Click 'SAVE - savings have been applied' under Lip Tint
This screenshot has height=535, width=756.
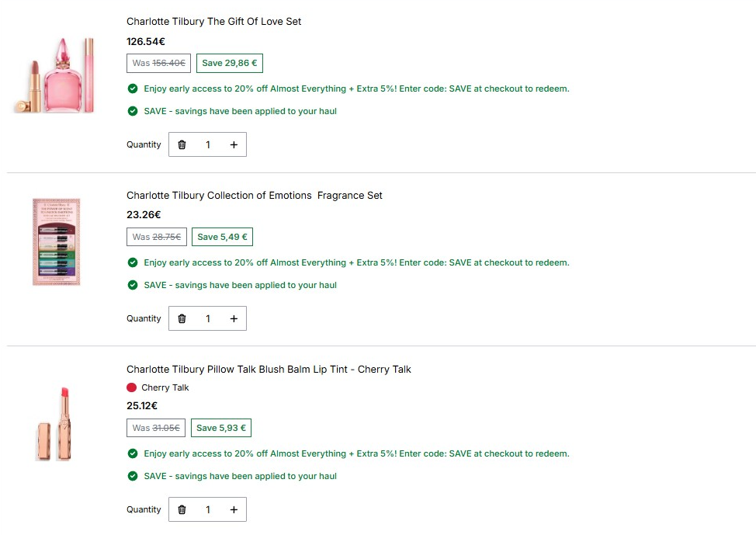240,476
